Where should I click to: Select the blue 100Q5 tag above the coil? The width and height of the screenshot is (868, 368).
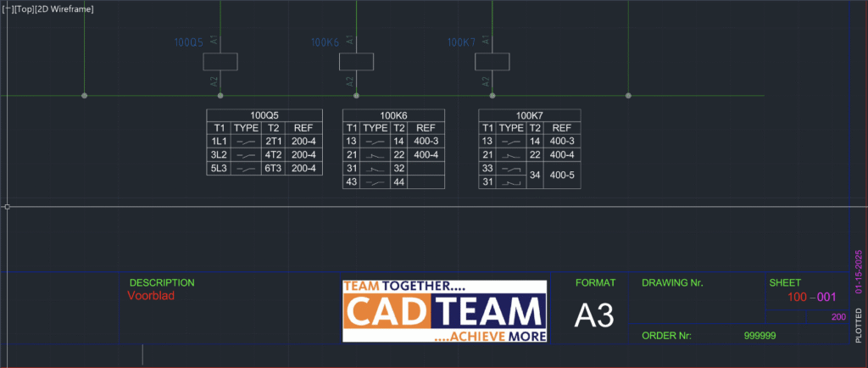click(189, 42)
